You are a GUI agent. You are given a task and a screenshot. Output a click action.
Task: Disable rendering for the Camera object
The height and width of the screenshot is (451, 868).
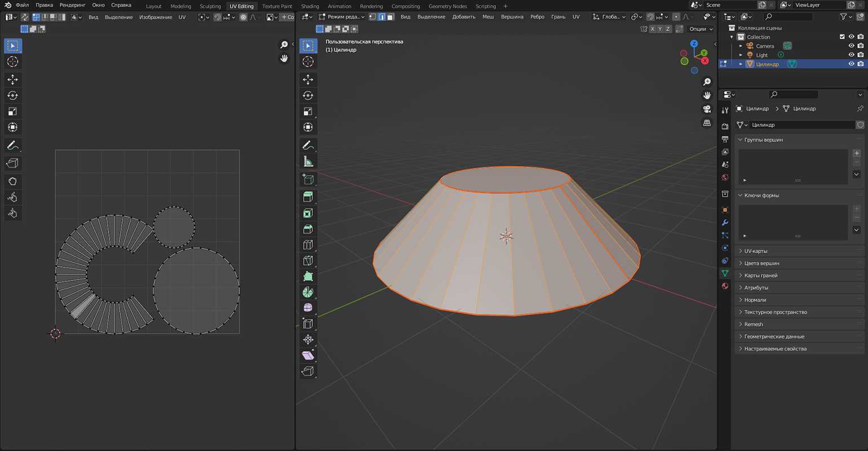pos(860,46)
